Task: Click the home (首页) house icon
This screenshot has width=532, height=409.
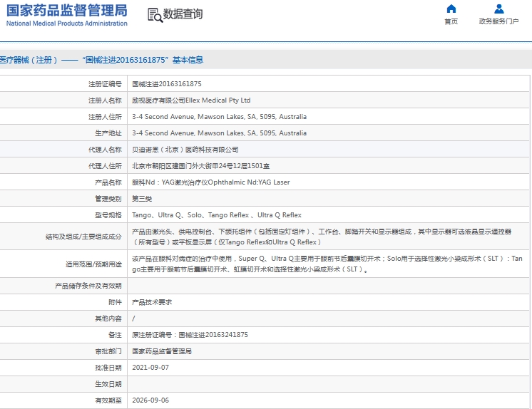Action: point(451,9)
